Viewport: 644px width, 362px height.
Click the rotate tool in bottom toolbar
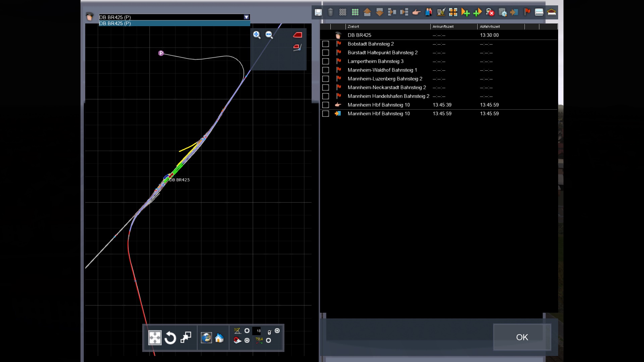(x=170, y=338)
